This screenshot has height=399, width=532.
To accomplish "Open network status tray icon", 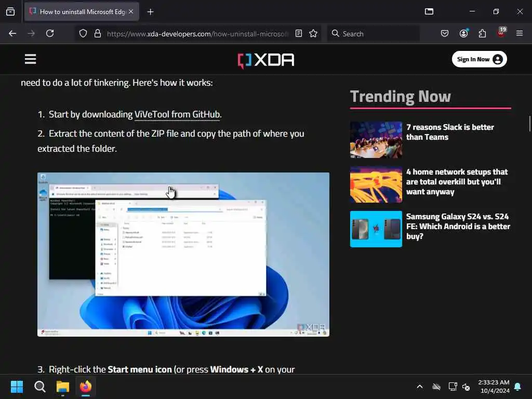I will pyautogui.click(x=453, y=387).
